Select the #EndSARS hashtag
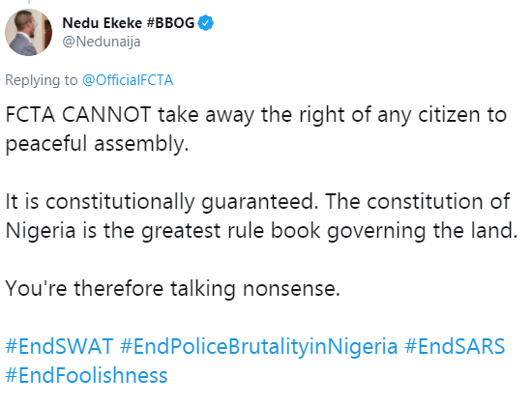This screenshot has height=406, width=532. click(x=455, y=346)
